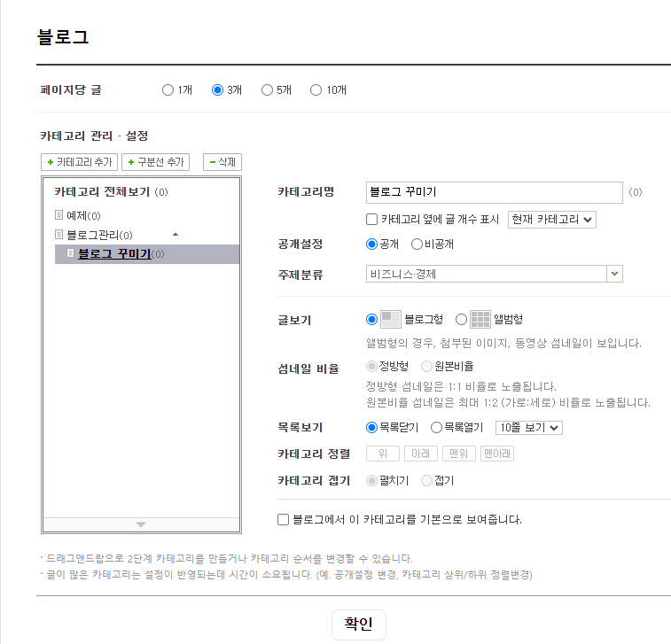
Task: Select 원본비율 thumbnail ratio
Action: pyautogui.click(x=426, y=367)
